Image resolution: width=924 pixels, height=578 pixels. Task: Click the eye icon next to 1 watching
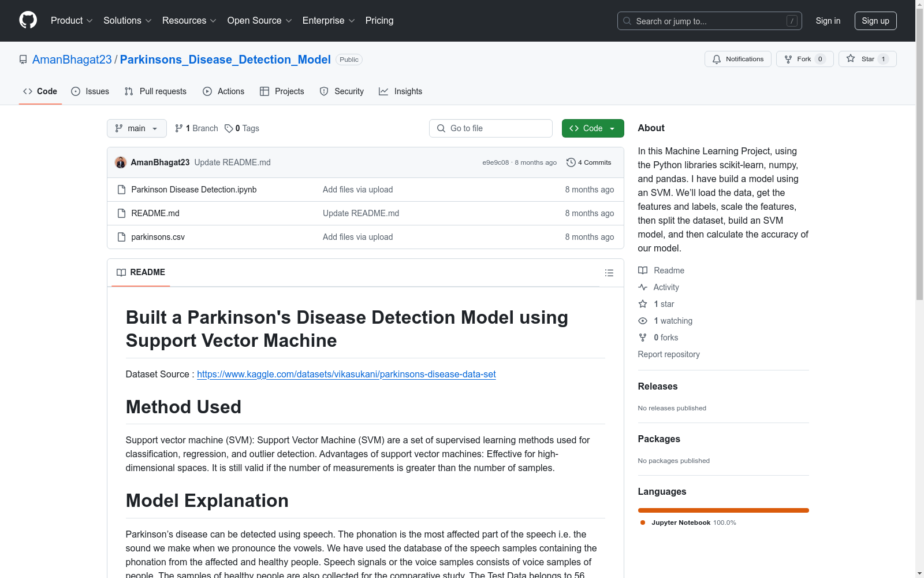pos(643,321)
